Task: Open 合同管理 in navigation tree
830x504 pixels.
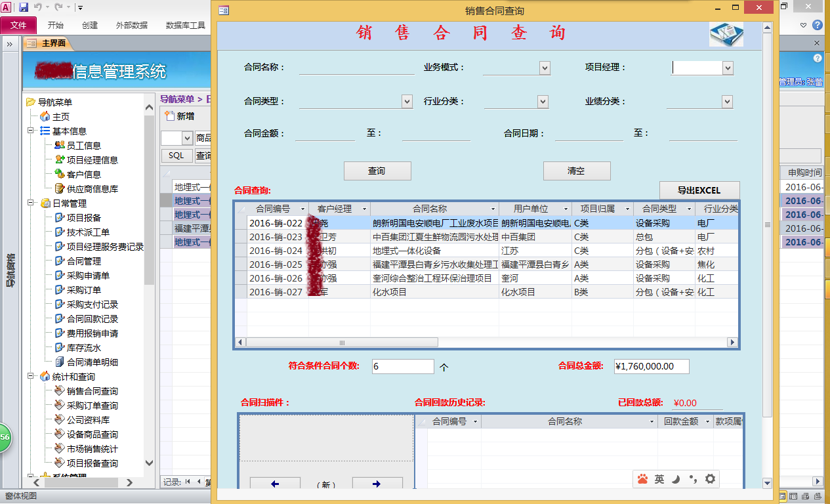Action: coord(83,261)
